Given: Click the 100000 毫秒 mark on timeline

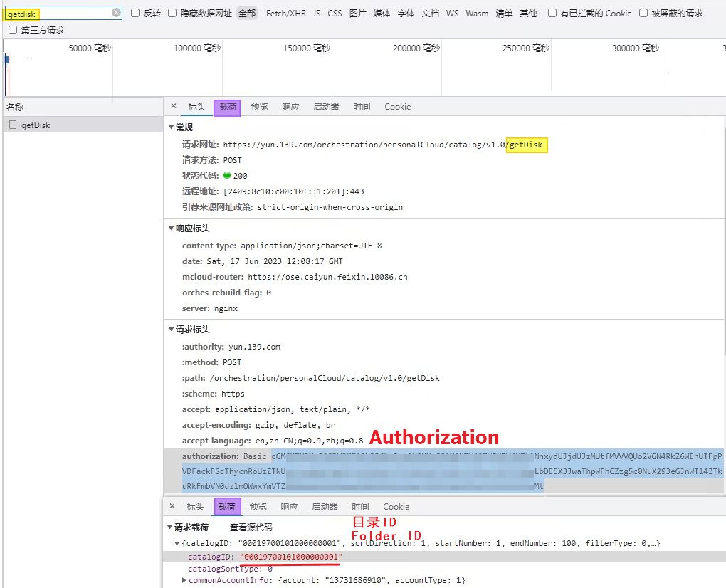Looking at the screenshot, I should tap(196, 48).
